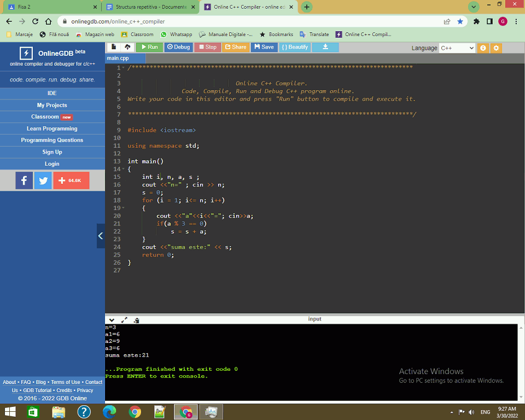The width and height of the screenshot is (525, 420).
Task: Select the main.cpp file tab
Action: 118,58
